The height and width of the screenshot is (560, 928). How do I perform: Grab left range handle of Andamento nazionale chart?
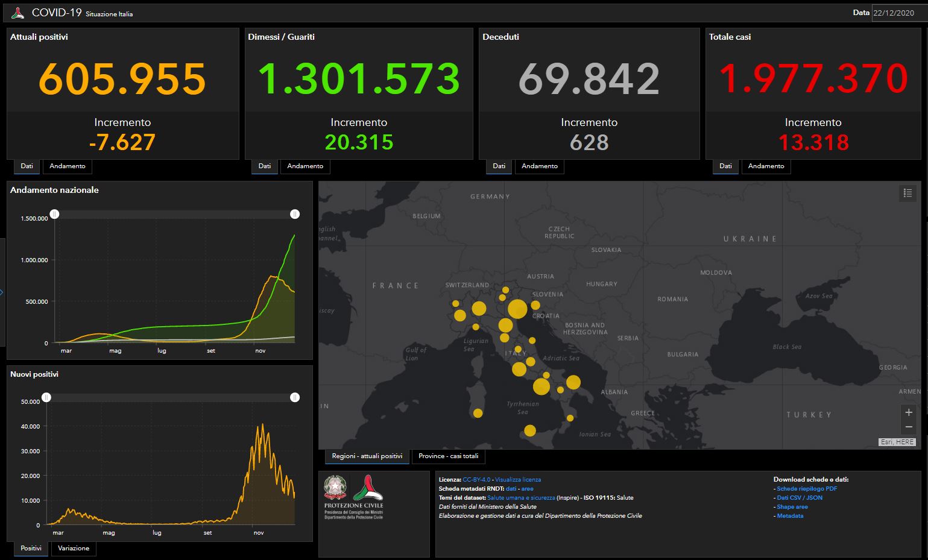pyautogui.click(x=54, y=214)
